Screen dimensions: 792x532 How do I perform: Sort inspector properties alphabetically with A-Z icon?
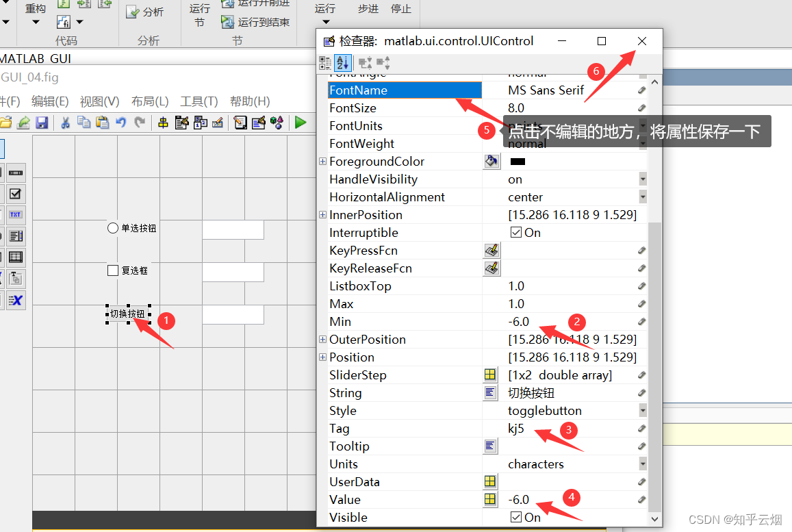coord(343,63)
